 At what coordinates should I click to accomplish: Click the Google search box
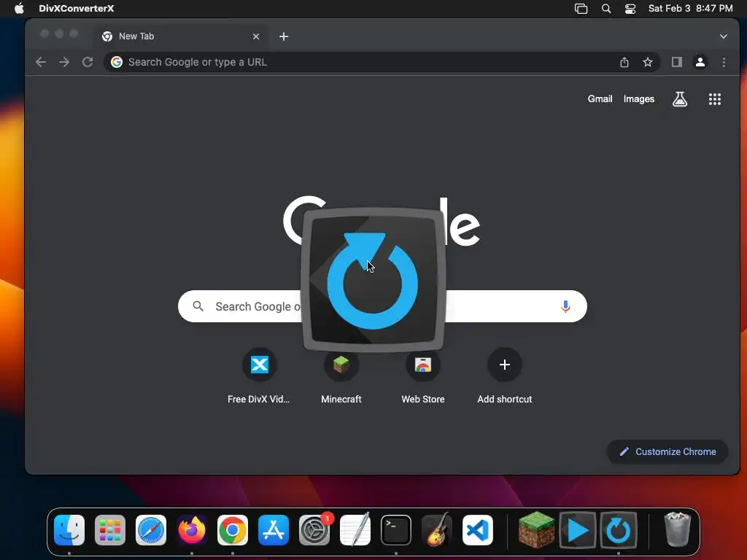pyautogui.click(x=382, y=306)
